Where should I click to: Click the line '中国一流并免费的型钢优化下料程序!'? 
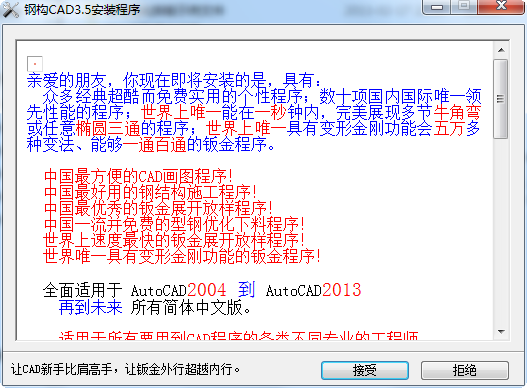174,224
